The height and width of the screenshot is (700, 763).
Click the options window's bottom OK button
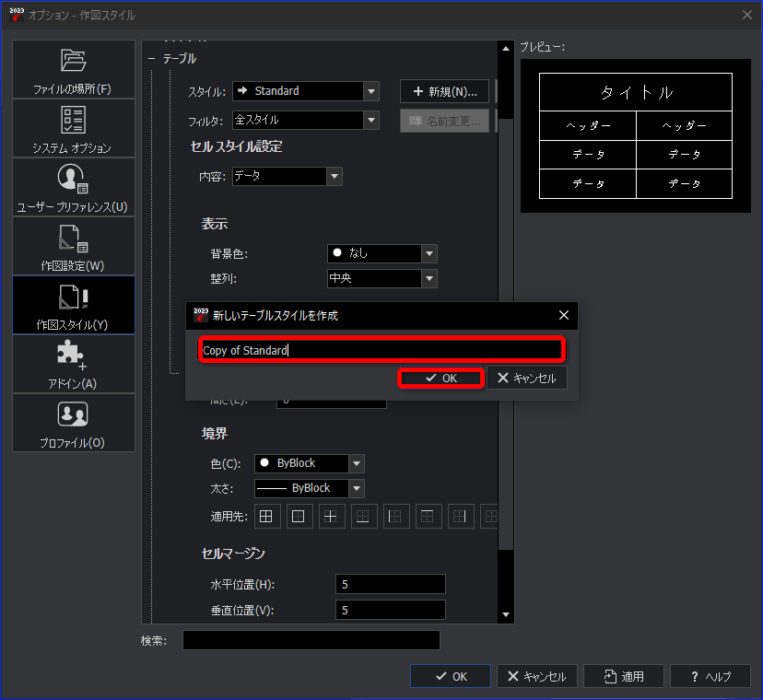point(451,676)
